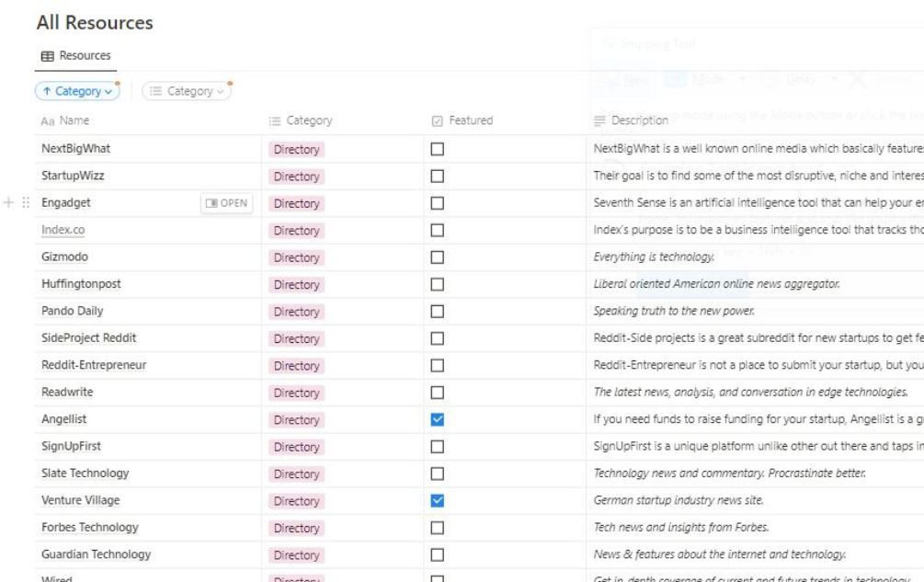This screenshot has height=582, width=924.
Task: Select the StartupWizz name cell
Action: pos(148,177)
